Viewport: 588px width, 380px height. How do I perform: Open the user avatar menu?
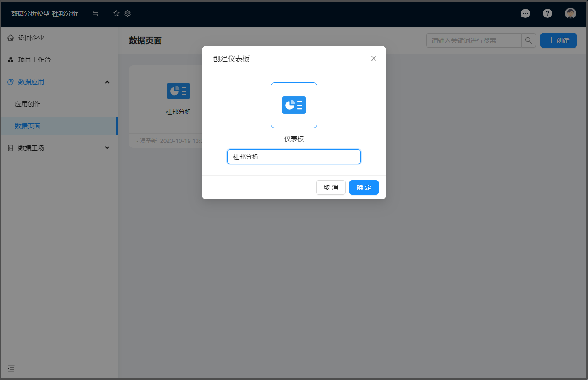(x=571, y=13)
